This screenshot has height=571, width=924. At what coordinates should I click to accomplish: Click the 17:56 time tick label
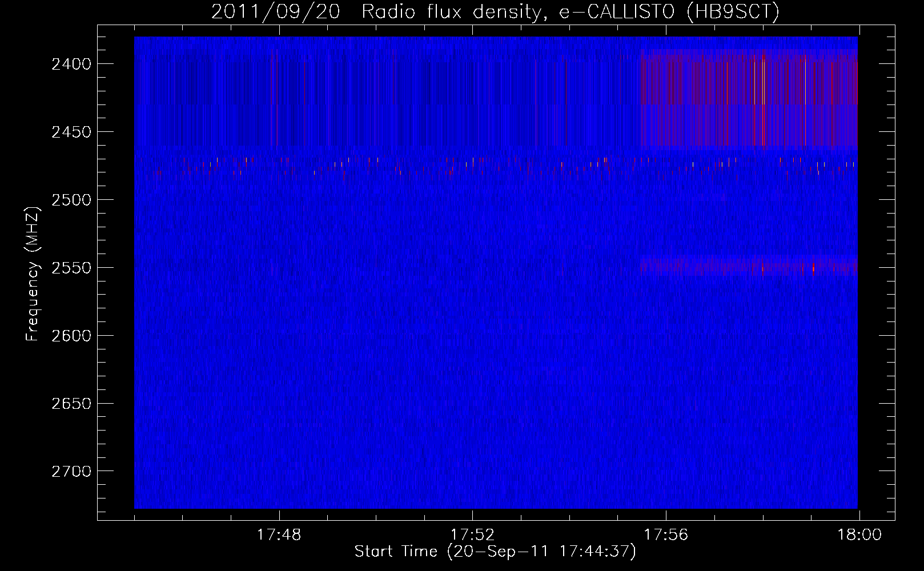point(666,535)
